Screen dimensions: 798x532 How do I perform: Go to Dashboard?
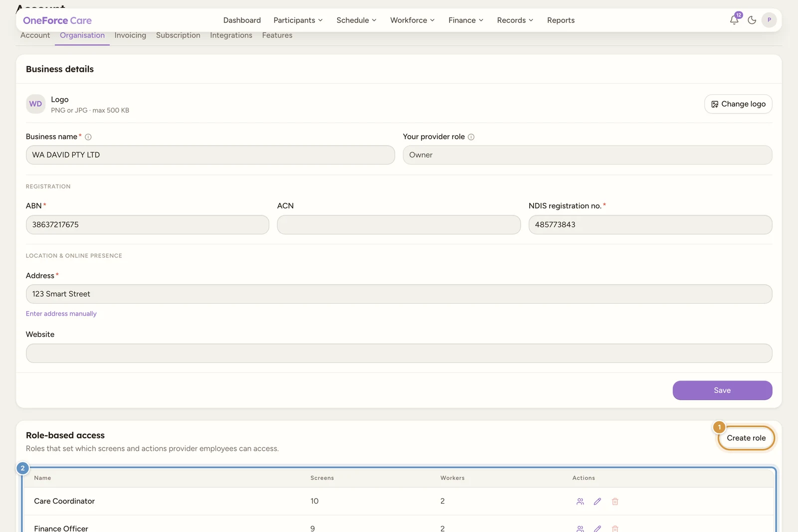click(242, 20)
